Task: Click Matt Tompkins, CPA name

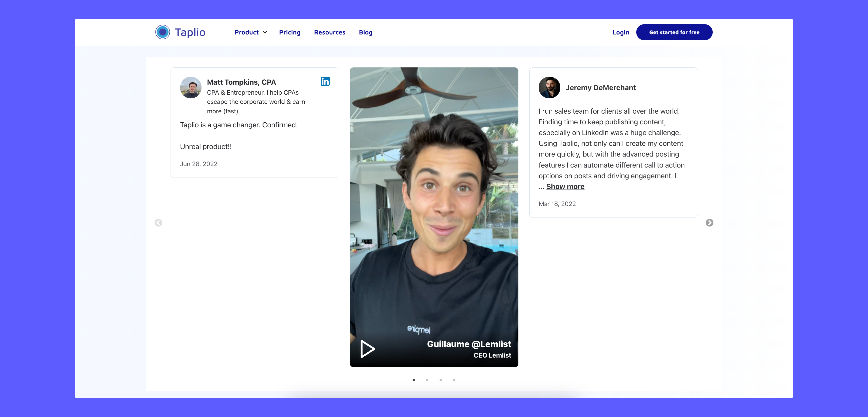Action: point(241,82)
